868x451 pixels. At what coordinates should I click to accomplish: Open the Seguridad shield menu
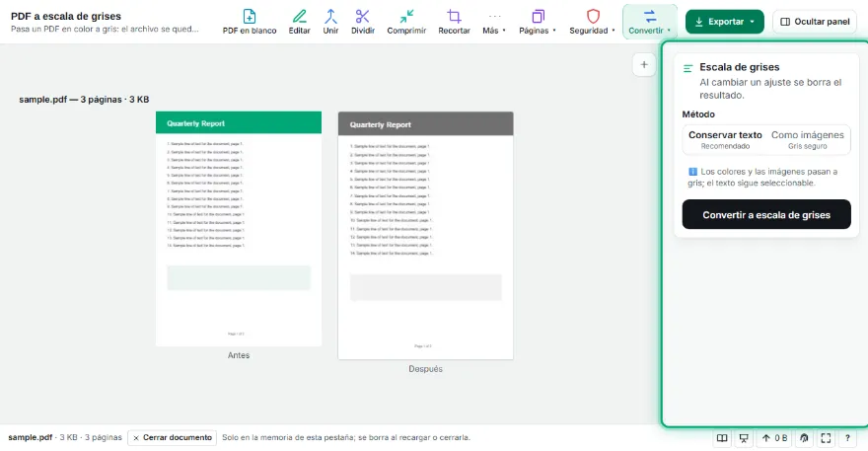(x=592, y=22)
